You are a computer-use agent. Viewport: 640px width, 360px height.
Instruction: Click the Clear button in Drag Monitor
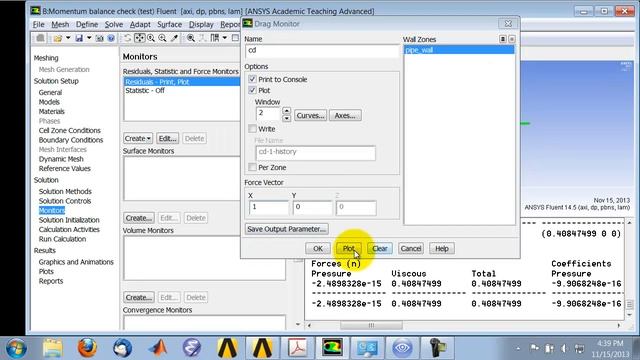[x=380, y=248]
